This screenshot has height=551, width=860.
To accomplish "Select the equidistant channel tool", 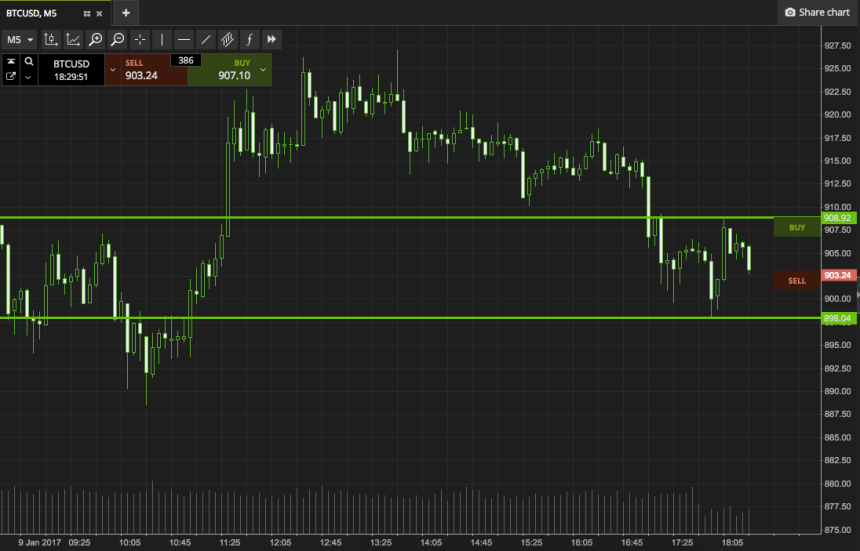I will [x=228, y=39].
